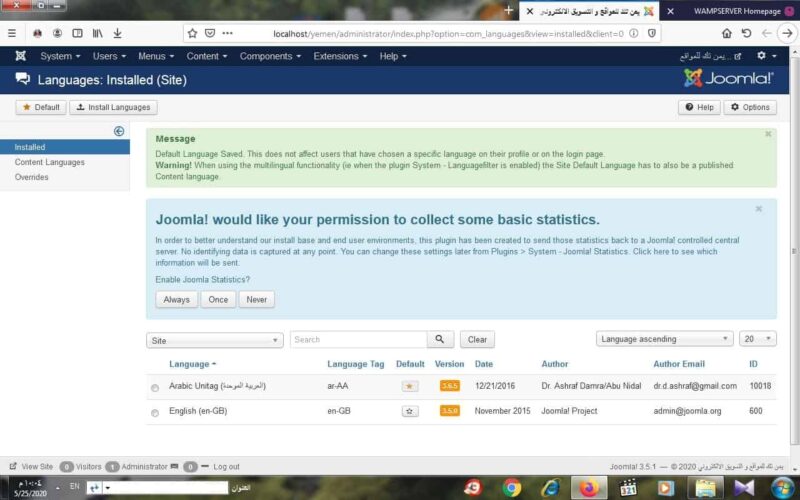Click the search magnifier button
This screenshot has height=500, width=800.
(440, 339)
